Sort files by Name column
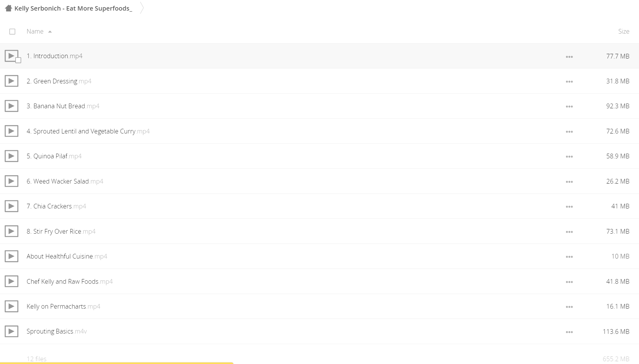This screenshot has height=364, width=639. point(35,31)
